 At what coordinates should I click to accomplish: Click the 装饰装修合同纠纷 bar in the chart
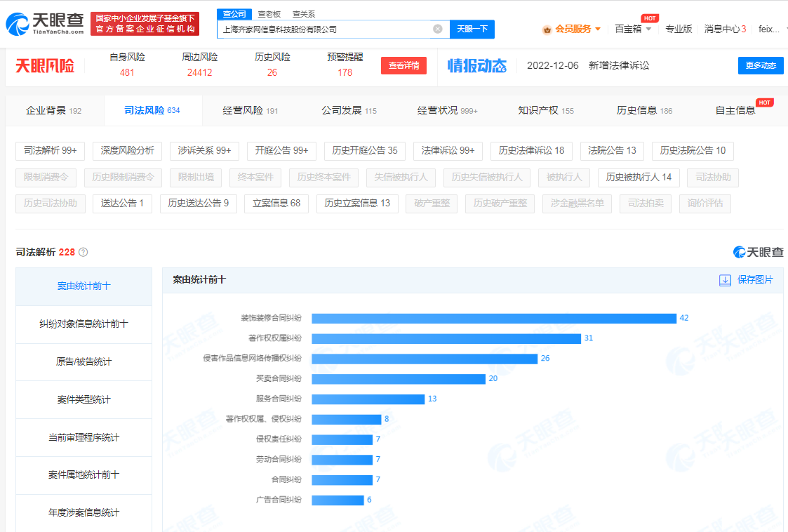coord(493,319)
